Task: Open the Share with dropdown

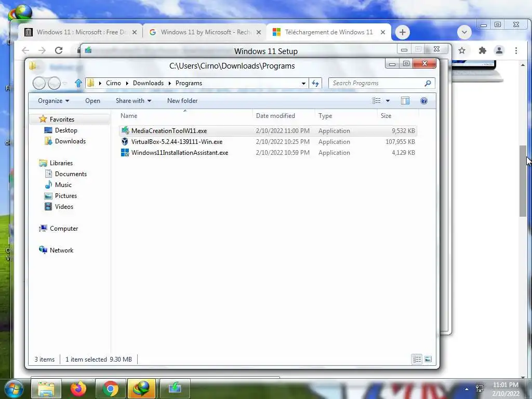Action: [134, 101]
